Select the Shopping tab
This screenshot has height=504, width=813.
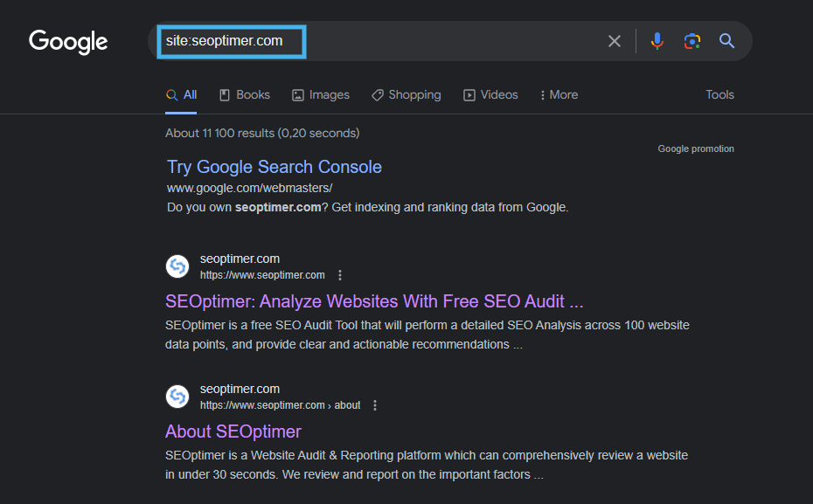pos(406,95)
